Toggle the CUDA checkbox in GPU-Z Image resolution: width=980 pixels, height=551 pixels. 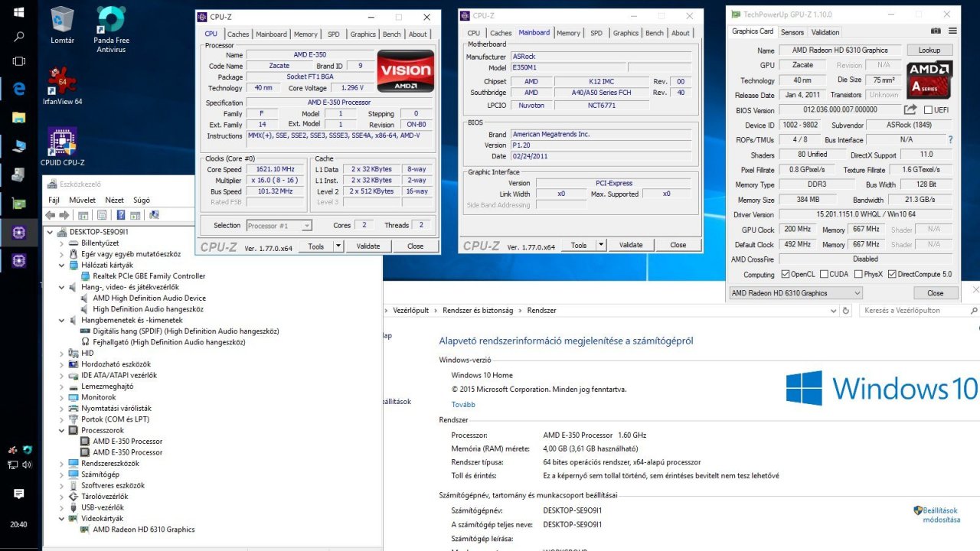tap(824, 274)
